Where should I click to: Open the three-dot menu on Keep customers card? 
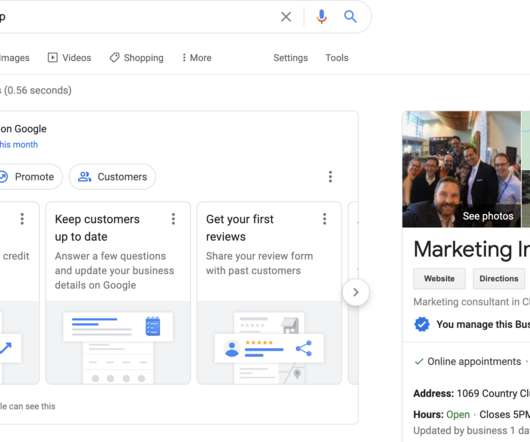(173, 219)
